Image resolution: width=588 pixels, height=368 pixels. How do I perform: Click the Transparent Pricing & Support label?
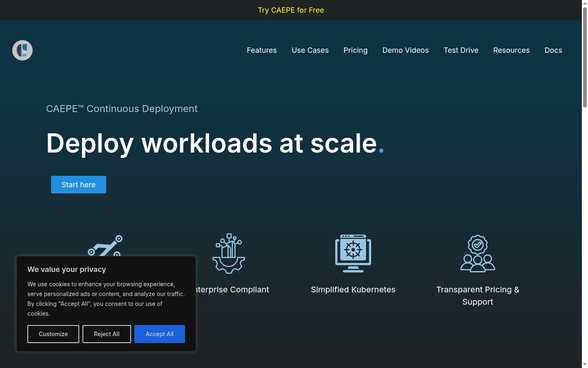(478, 296)
